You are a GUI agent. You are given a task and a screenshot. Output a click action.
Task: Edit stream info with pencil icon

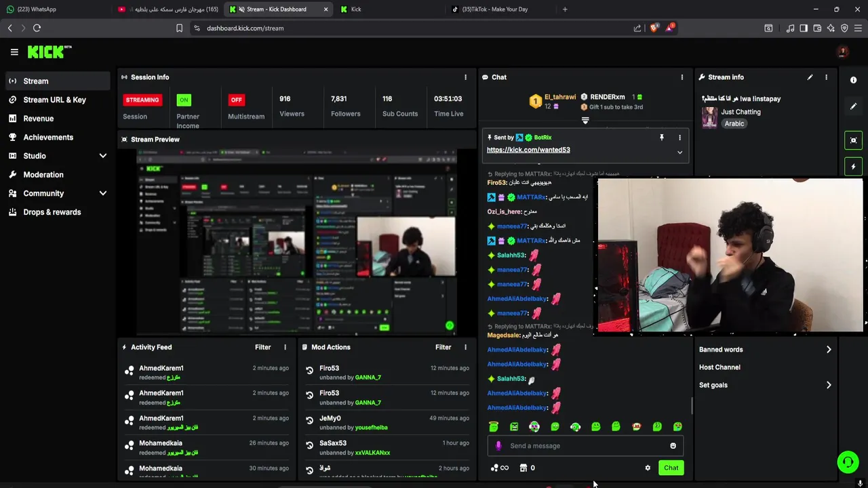click(x=810, y=77)
